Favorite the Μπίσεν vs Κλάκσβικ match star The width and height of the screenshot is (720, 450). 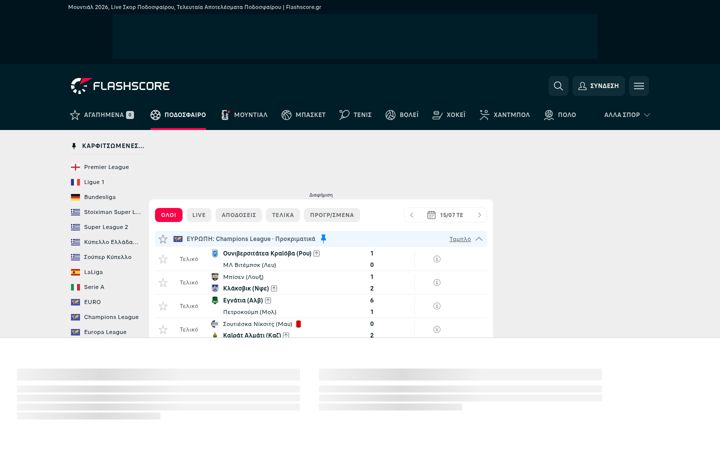tap(163, 283)
